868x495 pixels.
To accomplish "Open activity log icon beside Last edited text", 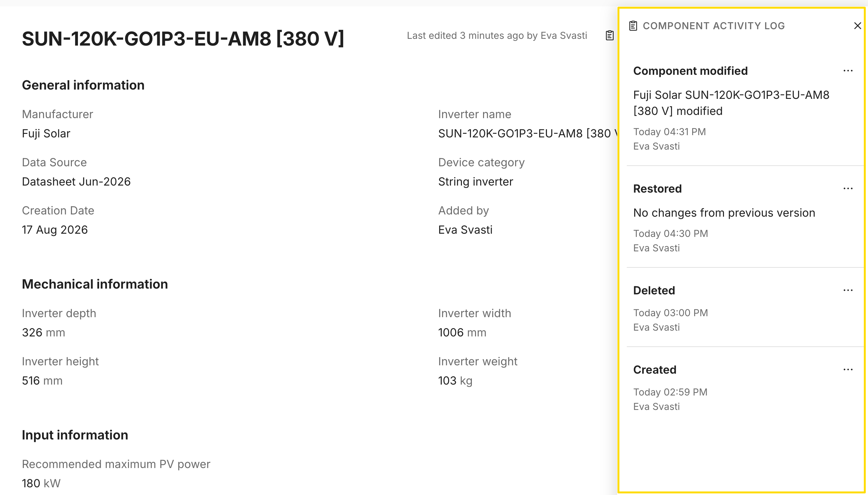I will pyautogui.click(x=609, y=35).
